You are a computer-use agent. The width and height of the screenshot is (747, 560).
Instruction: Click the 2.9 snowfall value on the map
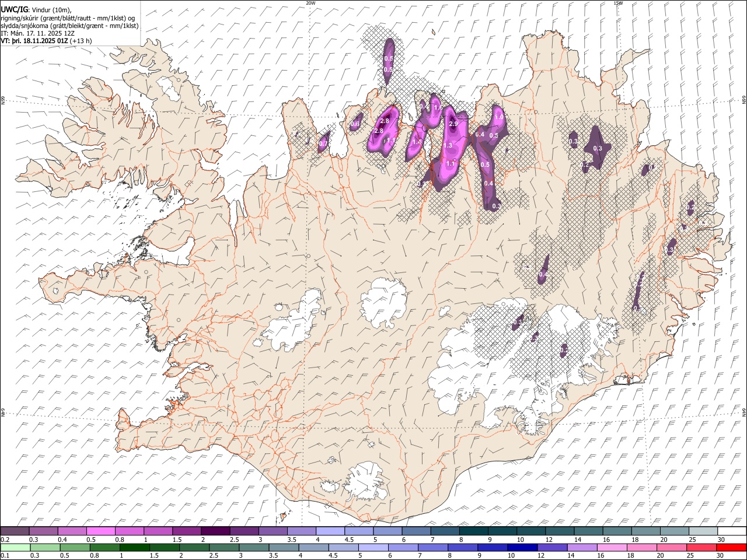pos(453,124)
